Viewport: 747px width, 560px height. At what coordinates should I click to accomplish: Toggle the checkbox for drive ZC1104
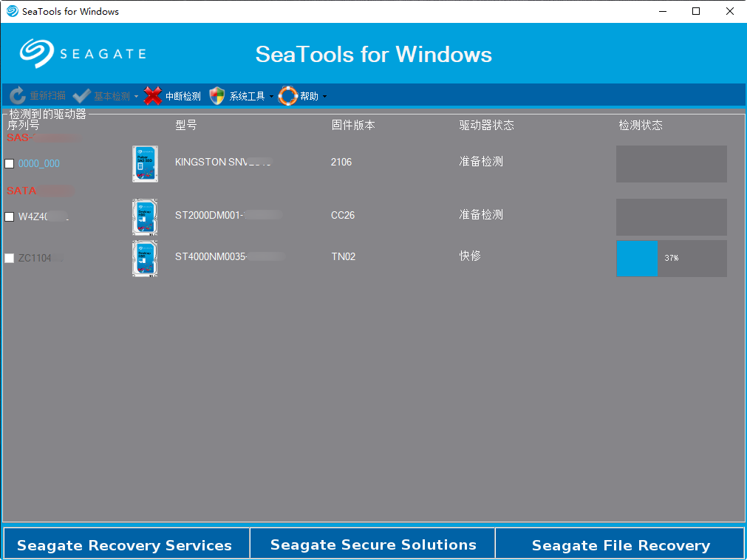coord(9,258)
